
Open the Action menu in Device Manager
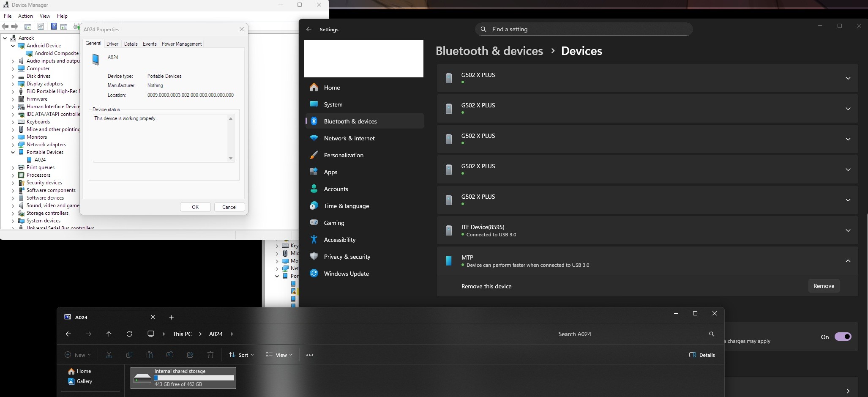coord(25,16)
